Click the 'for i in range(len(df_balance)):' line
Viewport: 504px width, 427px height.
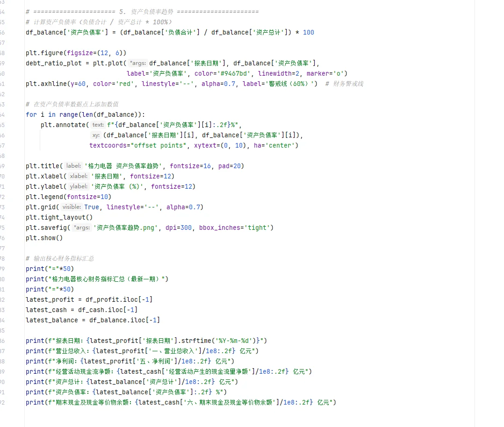point(85,115)
